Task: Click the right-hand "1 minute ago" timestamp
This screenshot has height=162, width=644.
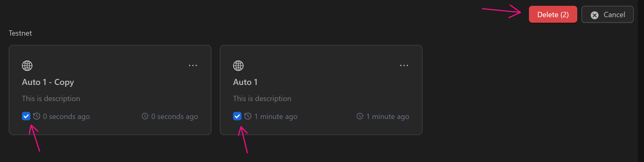Action: pyautogui.click(x=388, y=116)
